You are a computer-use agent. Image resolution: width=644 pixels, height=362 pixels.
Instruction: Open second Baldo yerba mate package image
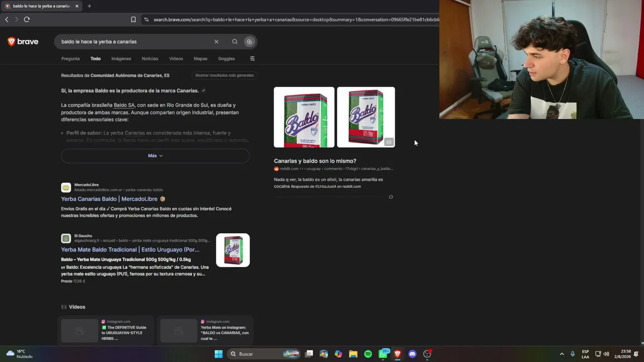[x=366, y=117]
